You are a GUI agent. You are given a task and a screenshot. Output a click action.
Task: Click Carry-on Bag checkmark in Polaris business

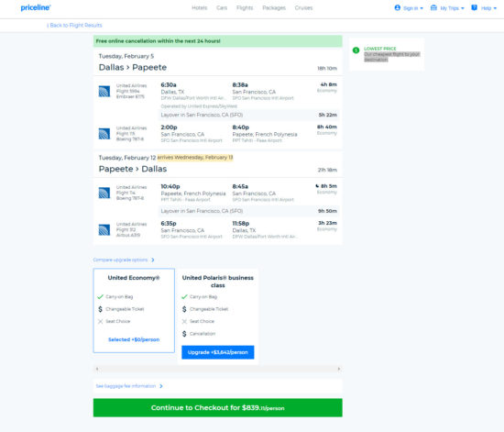pos(184,296)
